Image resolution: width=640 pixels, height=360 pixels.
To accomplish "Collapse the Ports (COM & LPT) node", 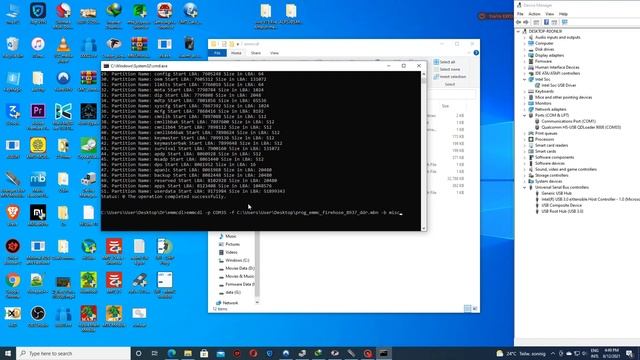I will [x=525, y=115].
